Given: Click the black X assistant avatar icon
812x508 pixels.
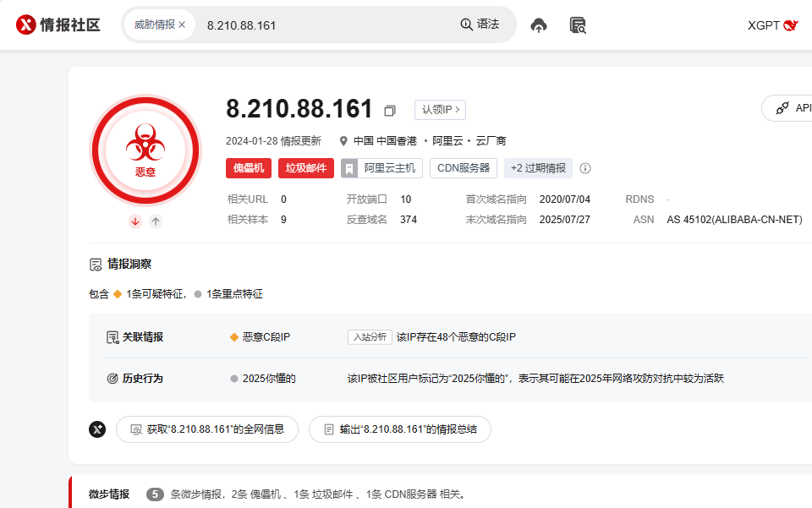Looking at the screenshot, I should point(97,429).
